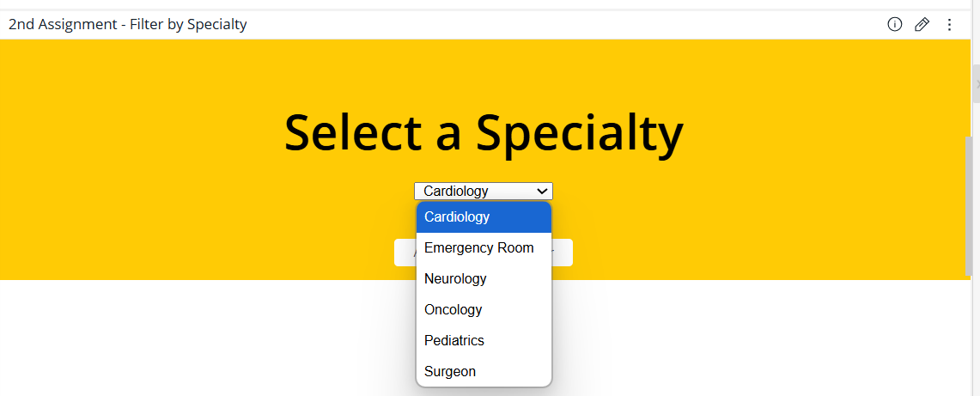Image resolution: width=980 pixels, height=396 pixels.
Task: Pick Neurology from the dropdown options
Action: pyautogui.click(x=484, y=278)
